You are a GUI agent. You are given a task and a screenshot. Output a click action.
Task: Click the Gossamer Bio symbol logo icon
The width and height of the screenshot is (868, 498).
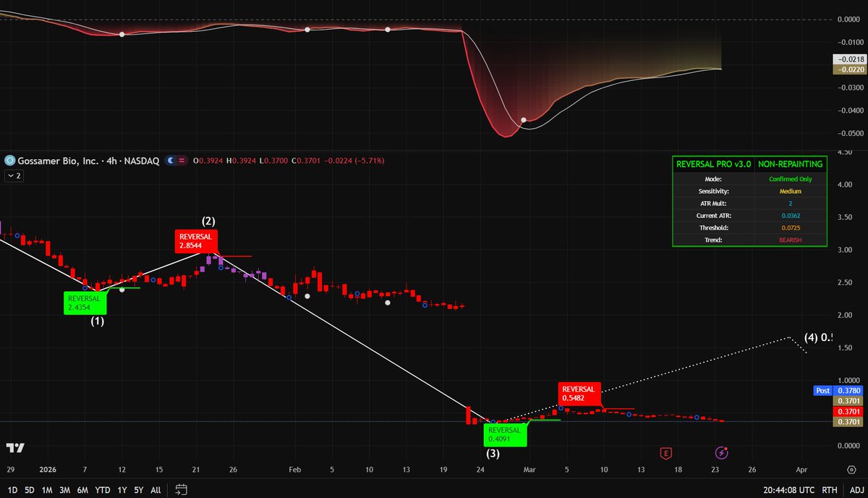[x=10, y=160]
